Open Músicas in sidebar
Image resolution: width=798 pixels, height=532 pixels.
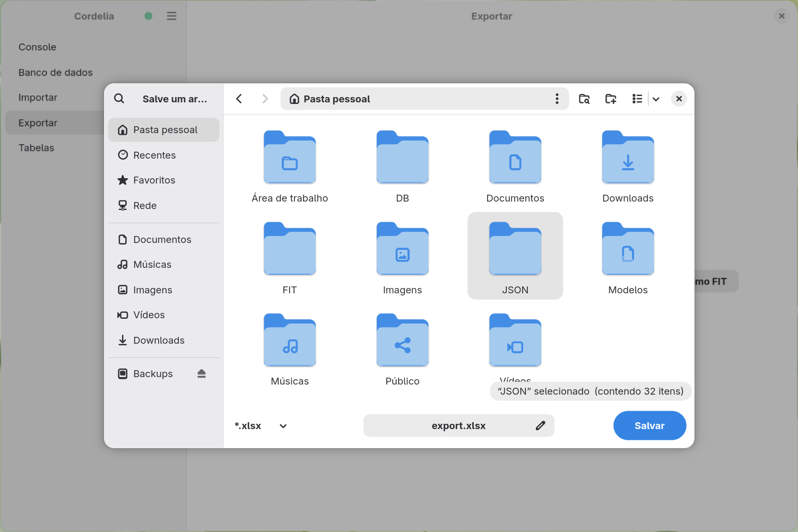[164, 265]
